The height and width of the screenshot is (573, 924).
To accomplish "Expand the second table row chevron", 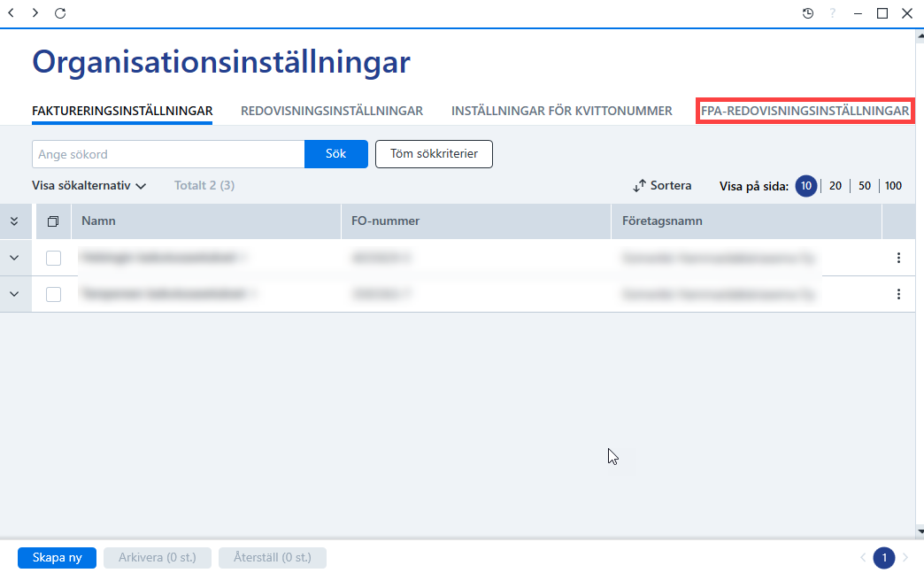I will pos(14,294).
